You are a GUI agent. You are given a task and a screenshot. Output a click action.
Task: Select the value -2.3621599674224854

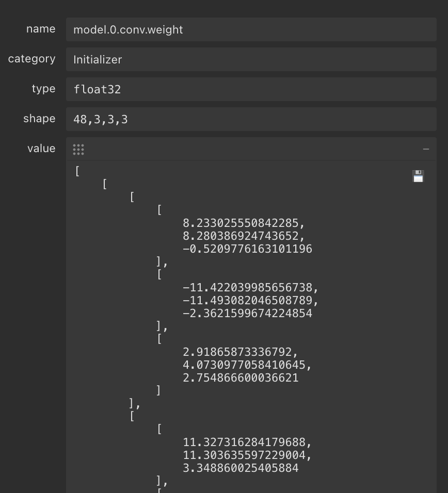point(247,314)
